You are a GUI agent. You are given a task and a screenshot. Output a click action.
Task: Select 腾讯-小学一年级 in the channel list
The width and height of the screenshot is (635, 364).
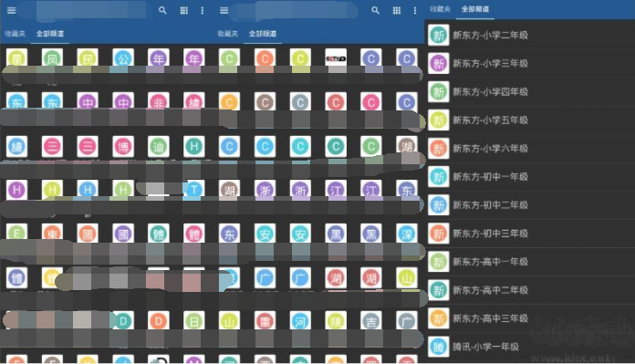pos(530,347)
